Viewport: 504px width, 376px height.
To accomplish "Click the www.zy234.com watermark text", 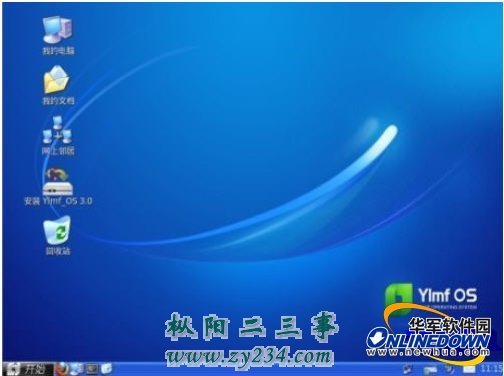I will pos(249,357).
